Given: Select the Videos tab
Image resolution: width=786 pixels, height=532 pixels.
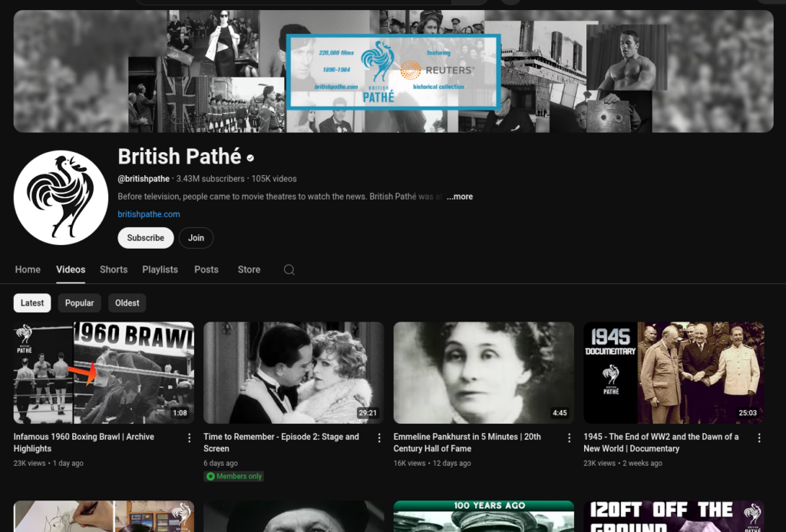Looking at the screenshot, I should click(71, 269).
